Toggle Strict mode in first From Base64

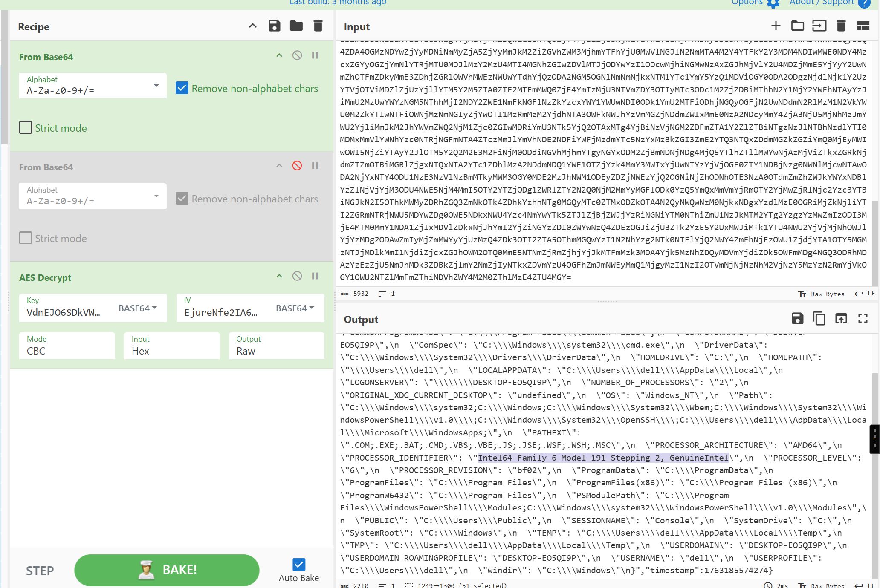(x=26, y=128)
